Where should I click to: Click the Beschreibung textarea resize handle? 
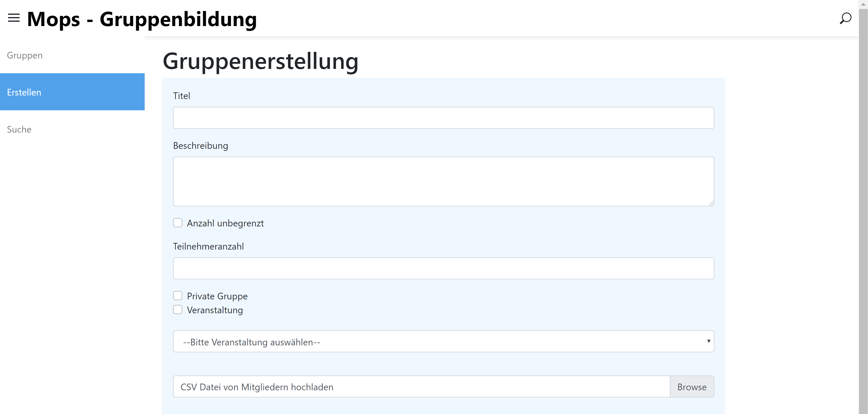pos(711,203)
